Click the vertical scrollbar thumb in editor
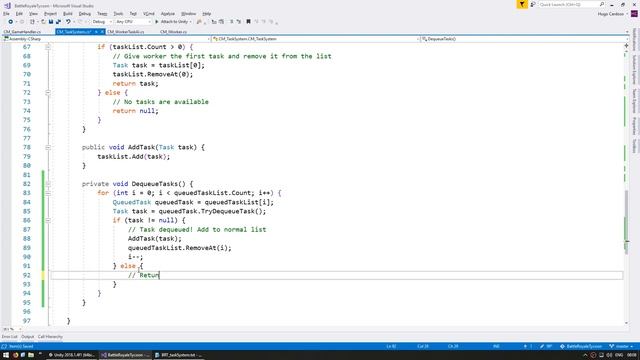The width and height of the screenshot is (640, 360). (627, 222)
